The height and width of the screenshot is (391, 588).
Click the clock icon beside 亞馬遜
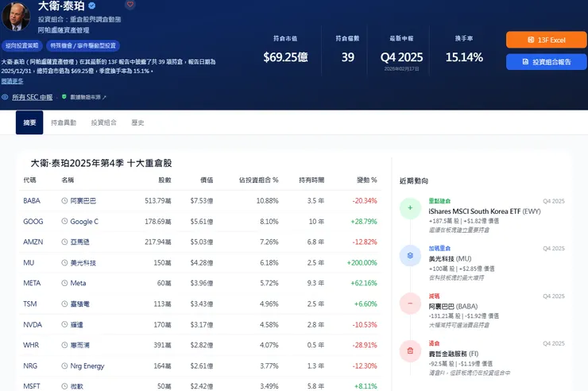[64, 242]
